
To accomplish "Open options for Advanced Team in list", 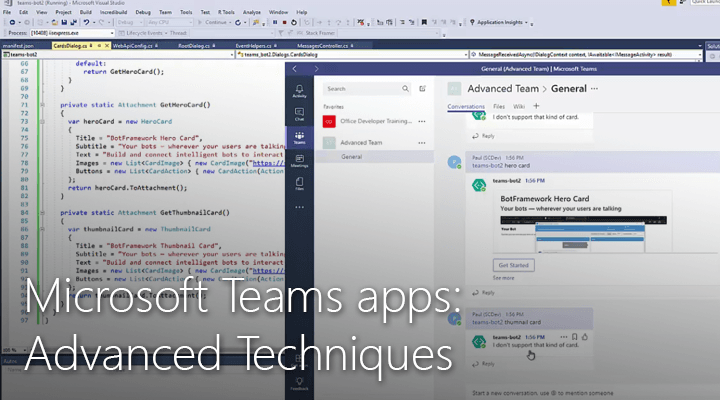I will pos(422,143).
